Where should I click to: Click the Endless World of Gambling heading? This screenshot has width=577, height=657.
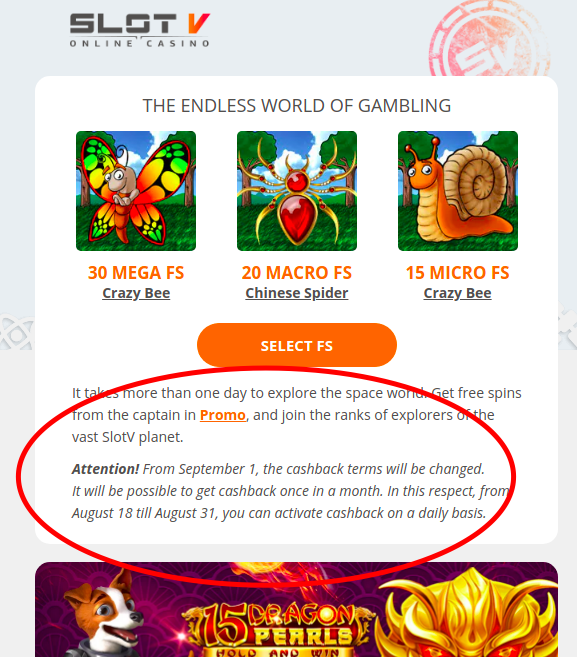click(297, 106)
